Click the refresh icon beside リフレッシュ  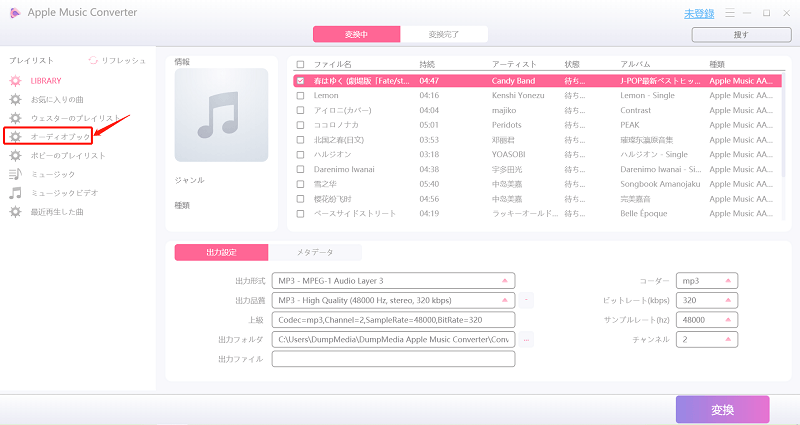click(93, 60)
